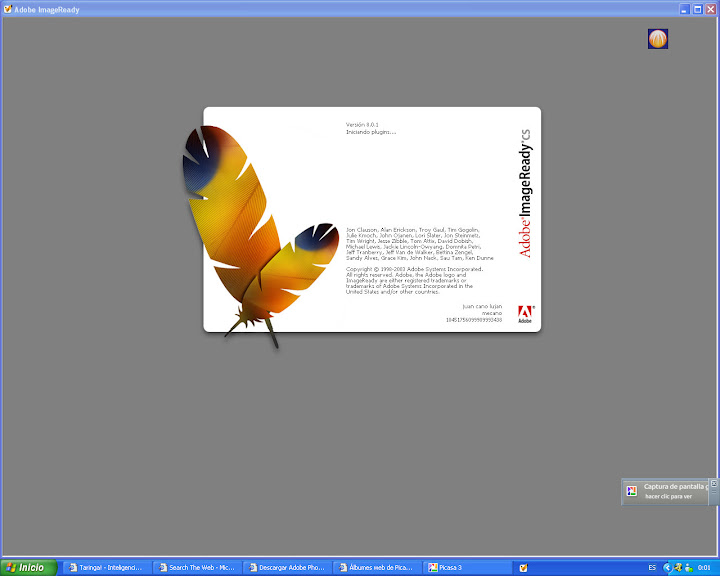Minimize the Adobe ImageReady window

pyautogui.click(x=685, y=9)
